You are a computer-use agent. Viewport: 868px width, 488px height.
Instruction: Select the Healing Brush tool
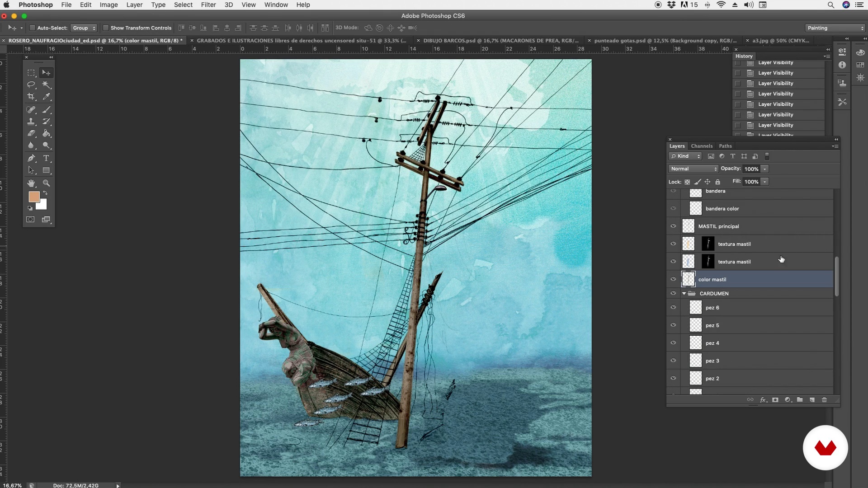(x=31, y=110)
